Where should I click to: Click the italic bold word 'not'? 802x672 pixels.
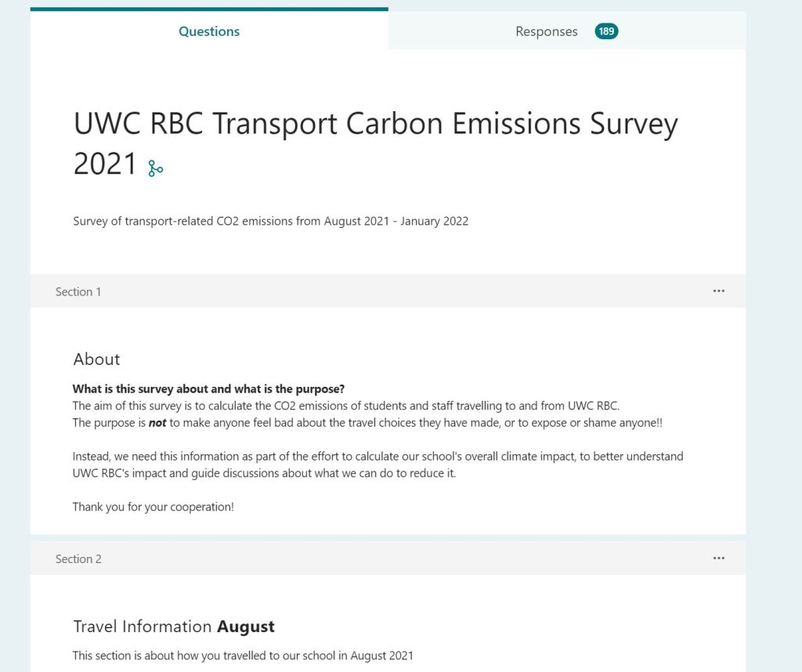[157, 423]
